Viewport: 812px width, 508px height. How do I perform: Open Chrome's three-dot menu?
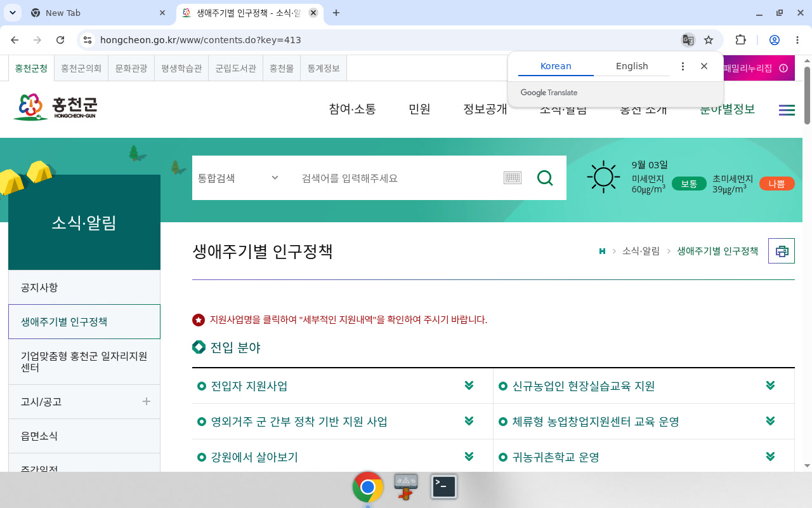point(797,40)
